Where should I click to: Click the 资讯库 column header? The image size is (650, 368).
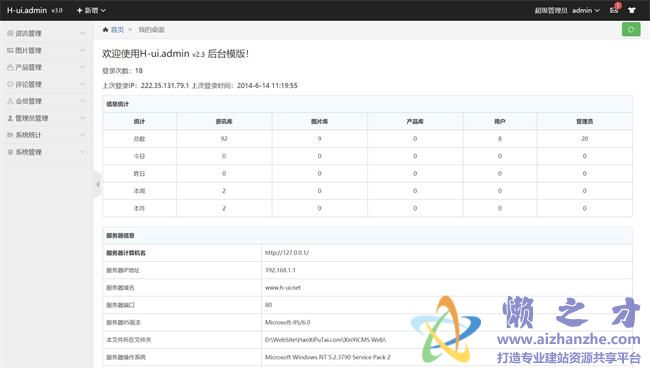coord(224,121)
